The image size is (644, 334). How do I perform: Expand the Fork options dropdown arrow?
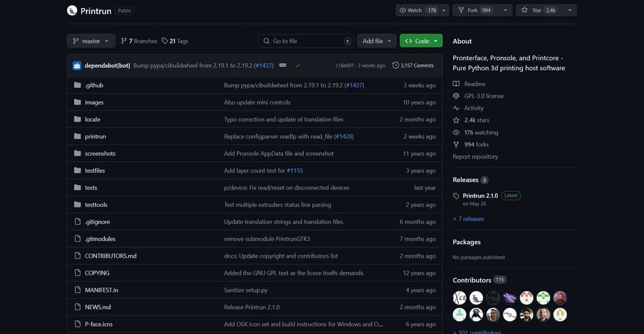(505, 10)
